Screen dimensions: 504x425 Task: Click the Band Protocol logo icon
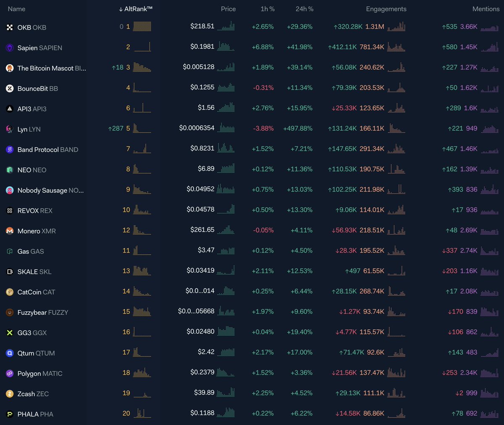(x=10, y=149)
